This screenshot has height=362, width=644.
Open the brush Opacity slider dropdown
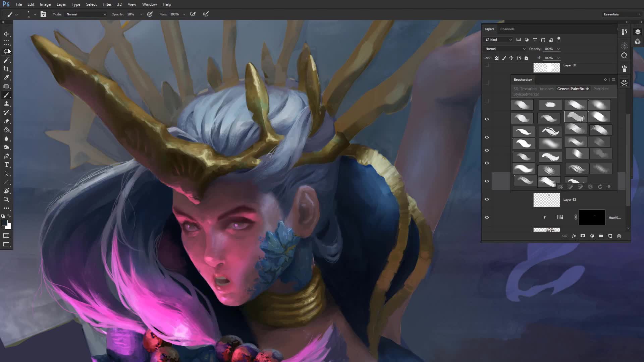[141, 14]
